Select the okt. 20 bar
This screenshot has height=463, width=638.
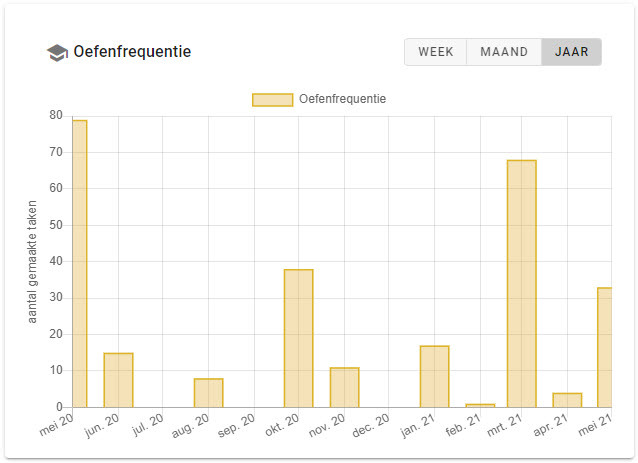[298, 338]
